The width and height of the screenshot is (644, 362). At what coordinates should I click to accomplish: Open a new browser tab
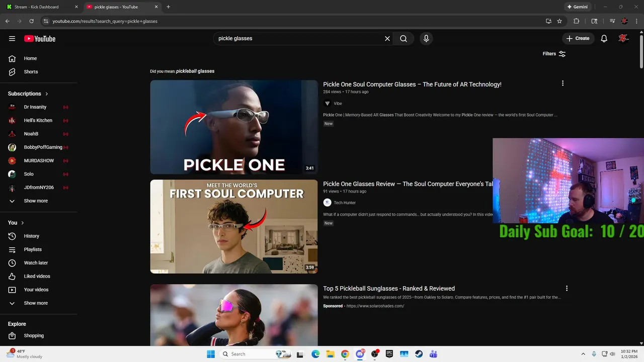click(x=168, y=7)
